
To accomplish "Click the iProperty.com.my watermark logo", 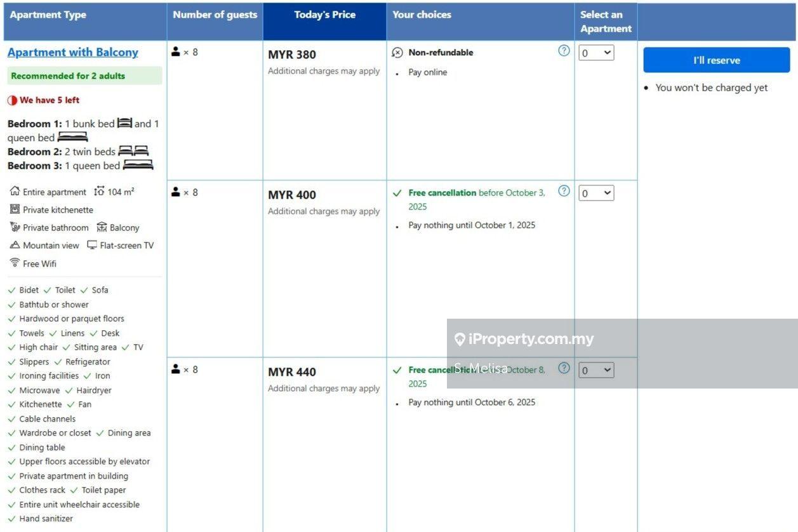I will [x=524, y=339].
